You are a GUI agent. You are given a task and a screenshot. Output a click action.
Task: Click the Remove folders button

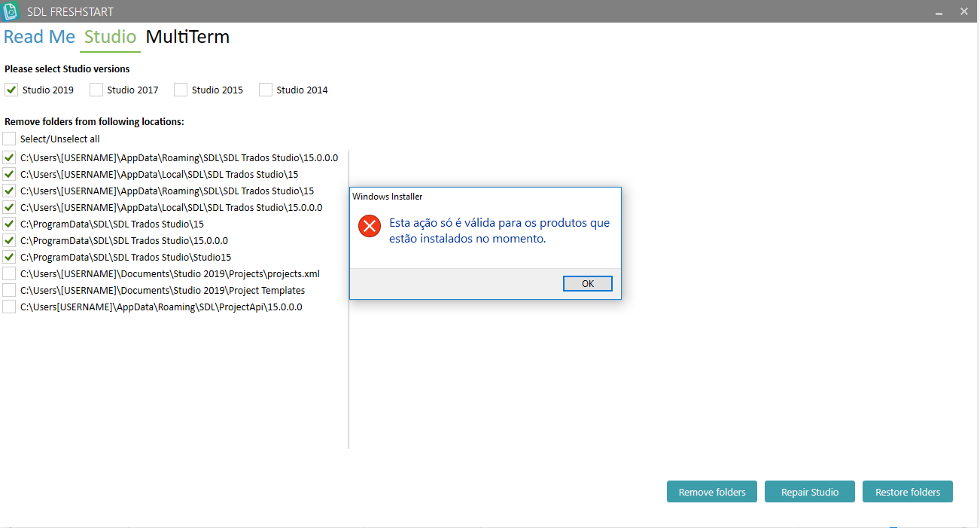click(712, 492)
